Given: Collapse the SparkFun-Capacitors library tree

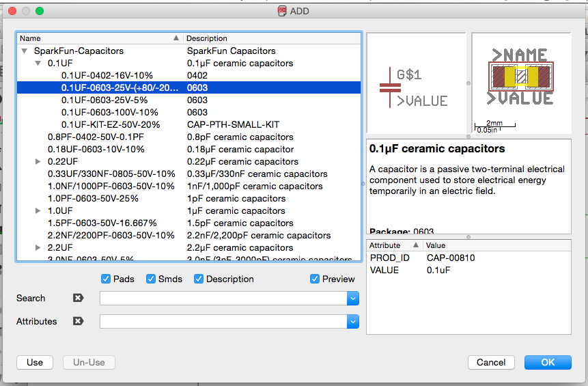Looking at the screenshot, I should (25, 51).
